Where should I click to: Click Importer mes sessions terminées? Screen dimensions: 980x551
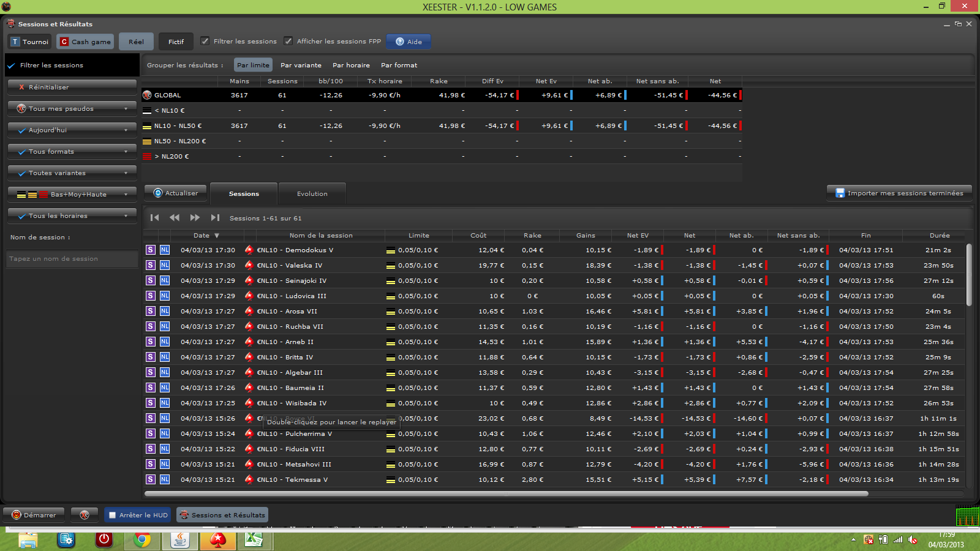pyautogui.click(x=899, y=193)
